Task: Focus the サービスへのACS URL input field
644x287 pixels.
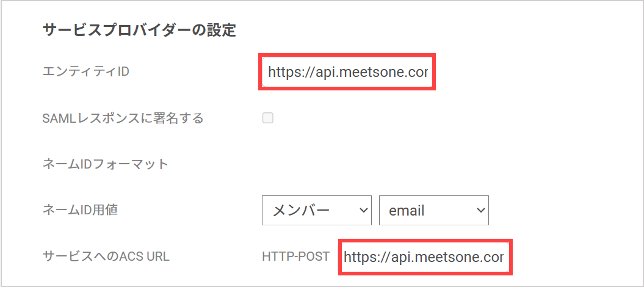Action: coord(425,257)
